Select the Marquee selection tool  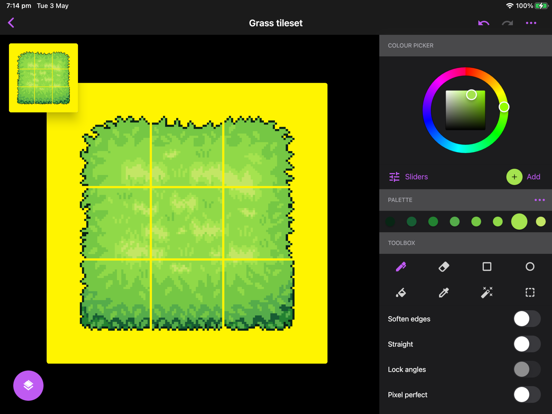pos(530,293)
